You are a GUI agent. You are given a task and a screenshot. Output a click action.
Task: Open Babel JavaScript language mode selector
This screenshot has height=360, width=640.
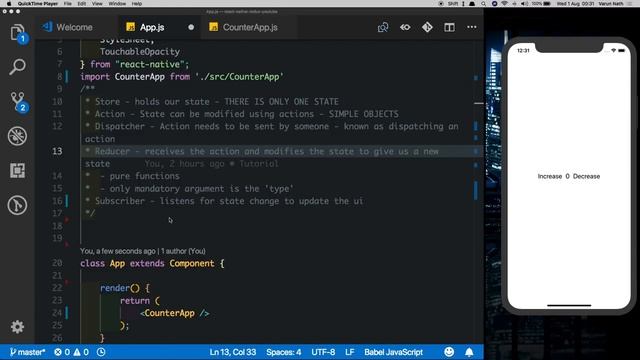click(393, 352)
